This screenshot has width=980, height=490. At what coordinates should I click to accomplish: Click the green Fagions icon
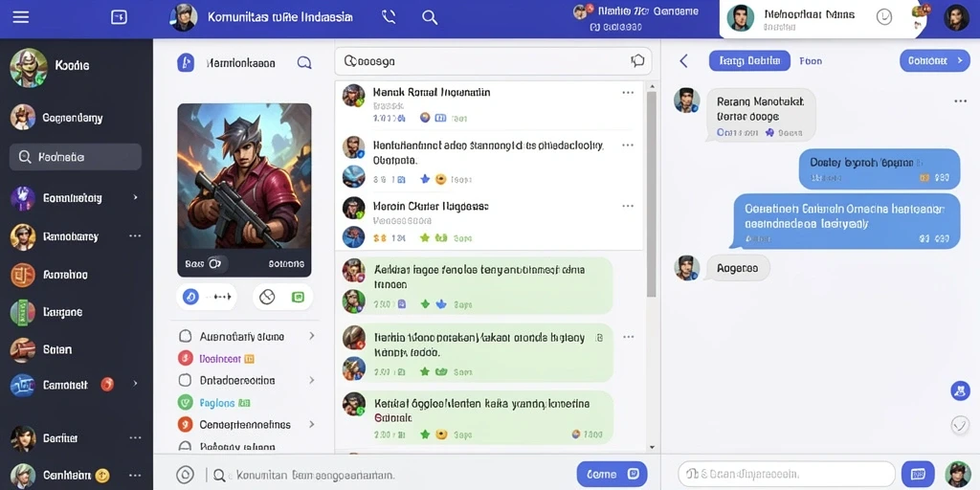tap(185, 403)
